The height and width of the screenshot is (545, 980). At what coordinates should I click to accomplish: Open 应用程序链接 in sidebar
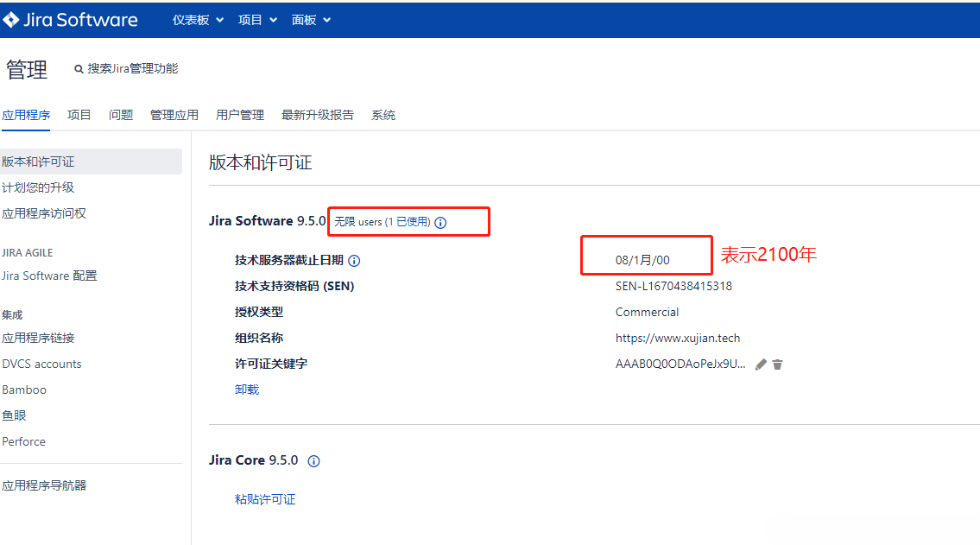pos(38,338)
